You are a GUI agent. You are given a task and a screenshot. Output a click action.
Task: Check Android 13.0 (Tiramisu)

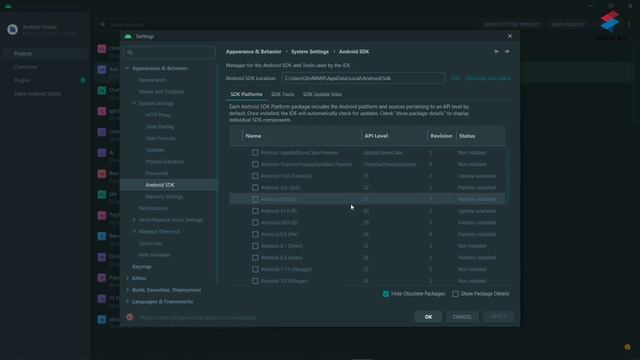coord(255,176)
